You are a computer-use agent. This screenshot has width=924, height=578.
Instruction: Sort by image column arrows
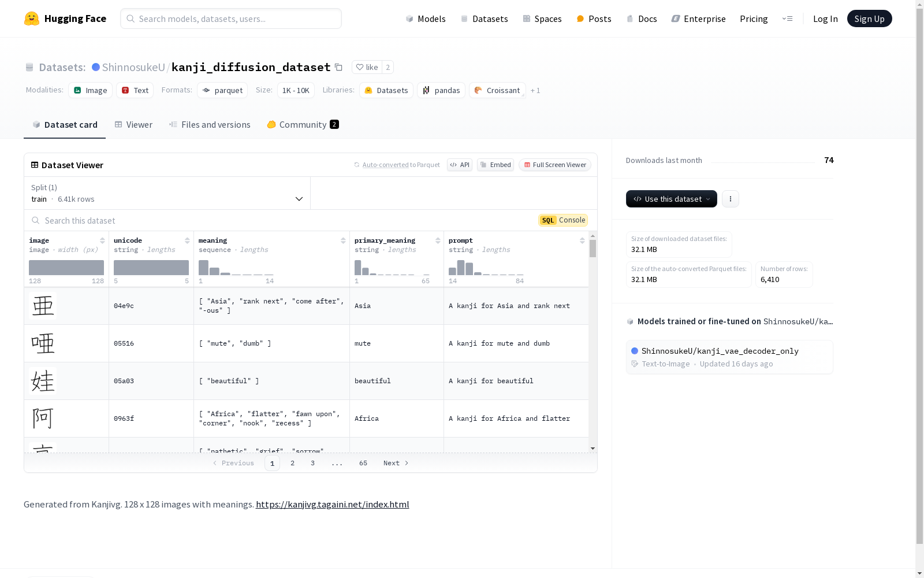click(102, 240)
